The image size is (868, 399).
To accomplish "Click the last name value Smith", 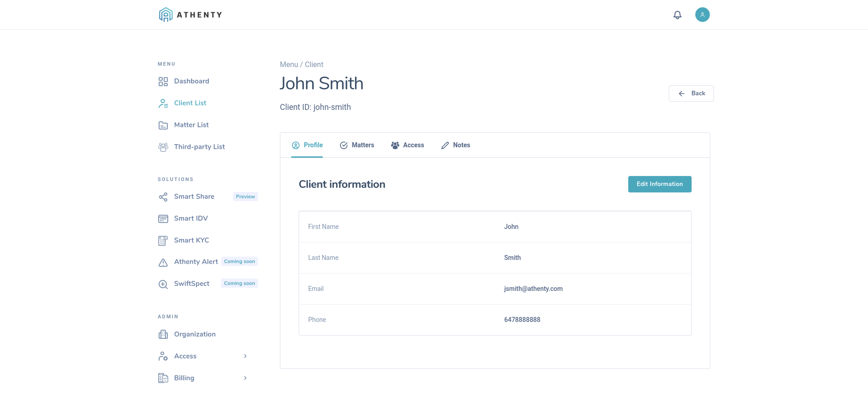I will click(512, 258).
